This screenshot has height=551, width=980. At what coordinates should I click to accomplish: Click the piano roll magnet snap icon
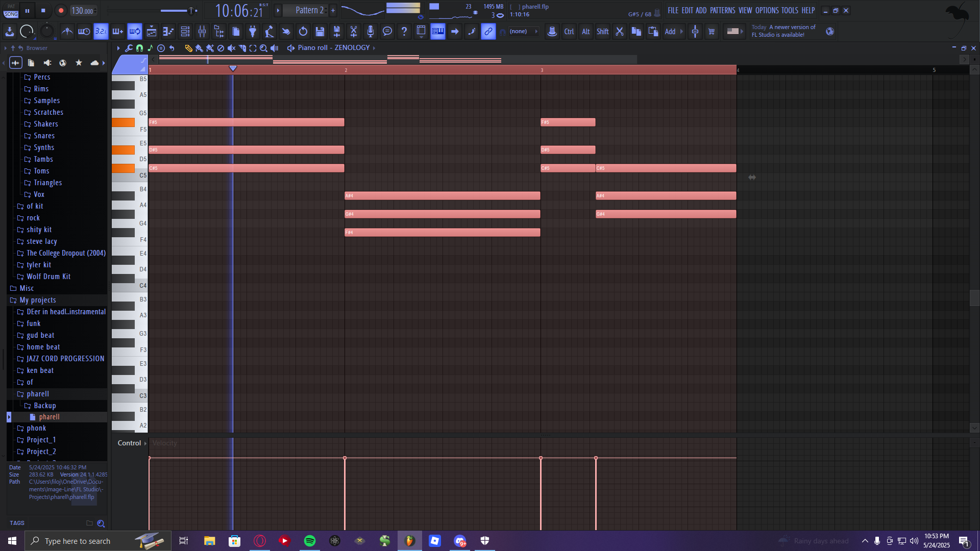139,48
